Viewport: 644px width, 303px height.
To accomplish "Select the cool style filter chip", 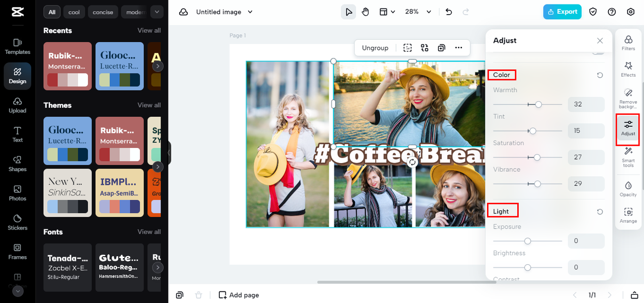I will click(74, 12).
